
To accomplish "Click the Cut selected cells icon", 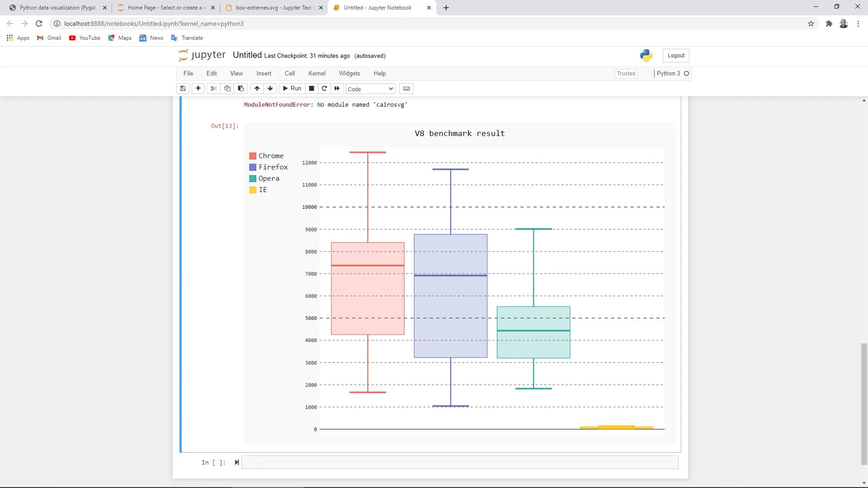I will pyautogui.click(x=213, y=89).
